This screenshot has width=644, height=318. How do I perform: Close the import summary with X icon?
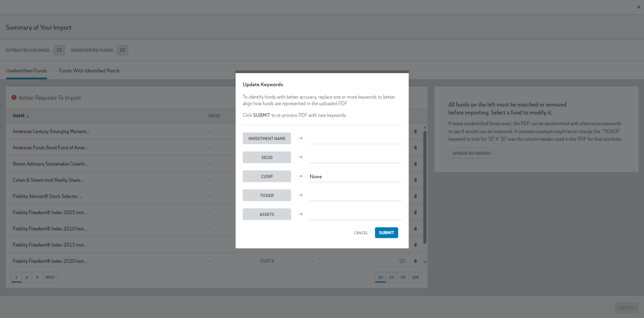coord(638,7)
